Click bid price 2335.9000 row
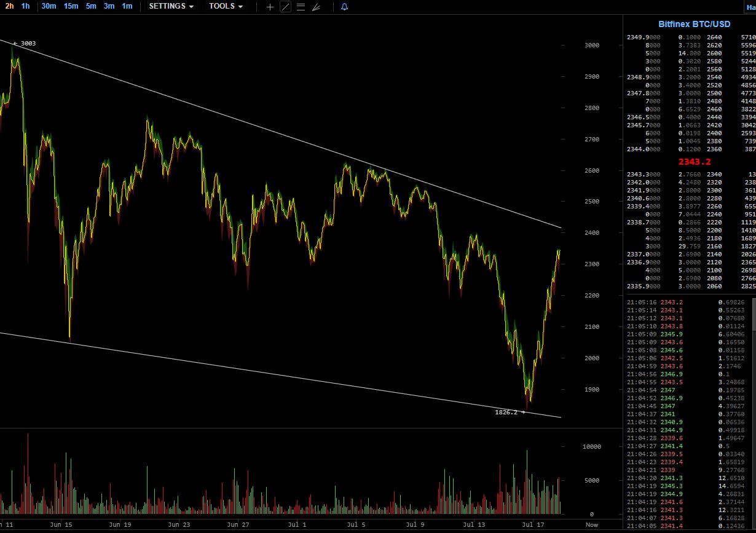The image size is (756, 533). point(644,286)
